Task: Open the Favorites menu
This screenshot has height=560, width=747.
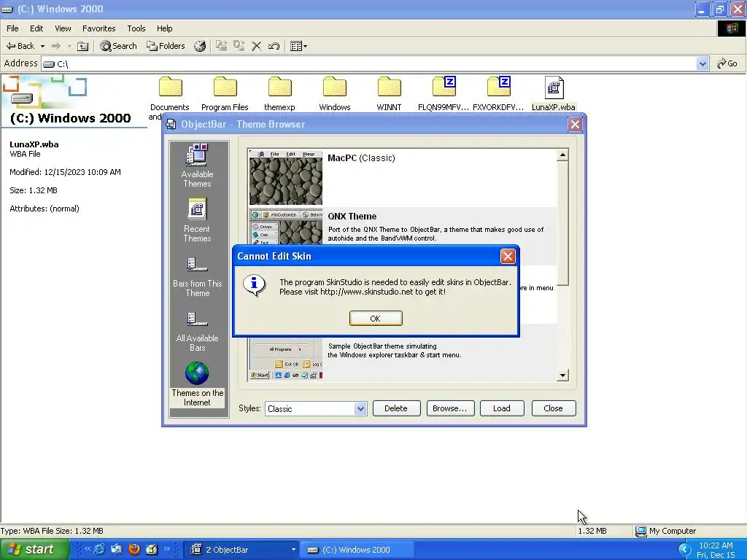Action: [x=98, y=28]
